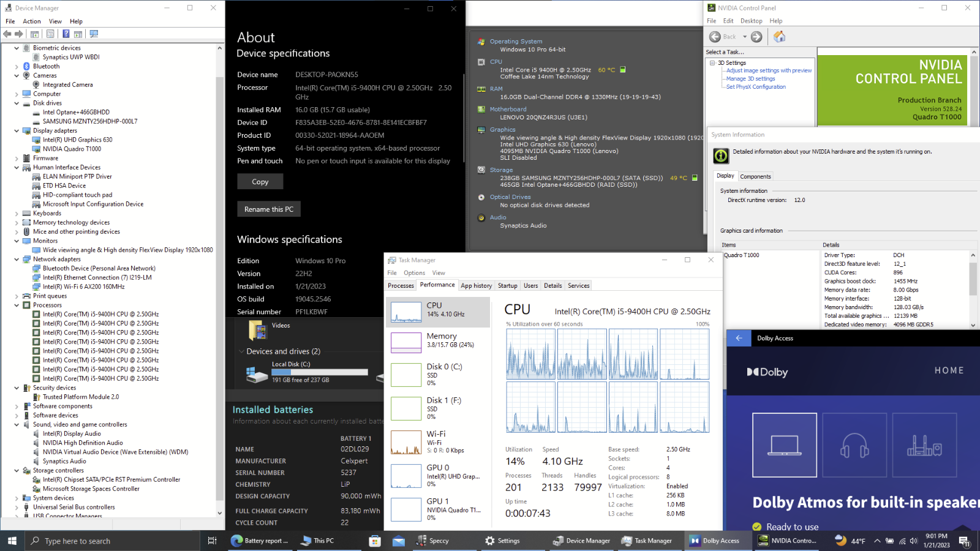Collapse Processors node in Device Manager
Screen dimensions: 980x551
point(17,305)
